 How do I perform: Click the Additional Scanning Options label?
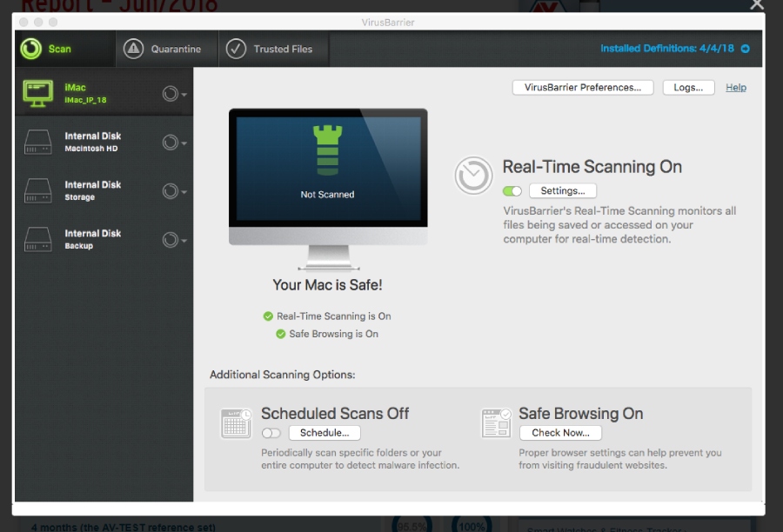(x=282, y=375)
